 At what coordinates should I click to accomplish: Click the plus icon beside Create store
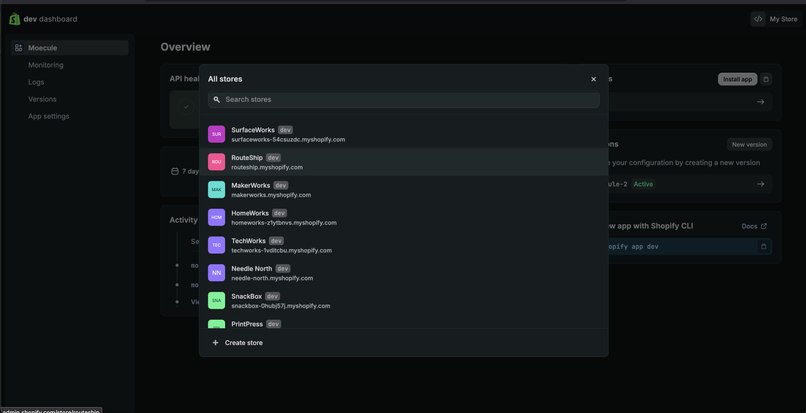[215, 343]
